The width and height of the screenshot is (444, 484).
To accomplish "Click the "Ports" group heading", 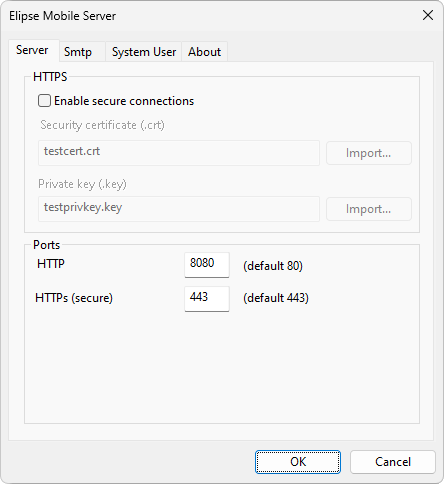I will [47, 245].
